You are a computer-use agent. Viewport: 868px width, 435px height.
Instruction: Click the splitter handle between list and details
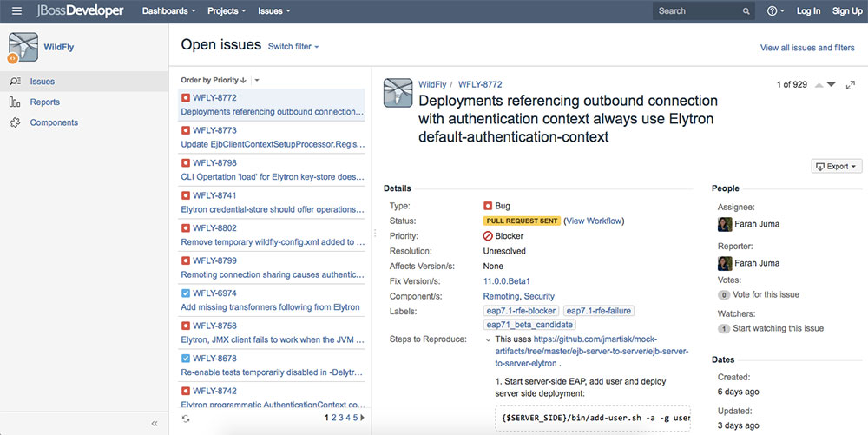(x=375, y=233)
